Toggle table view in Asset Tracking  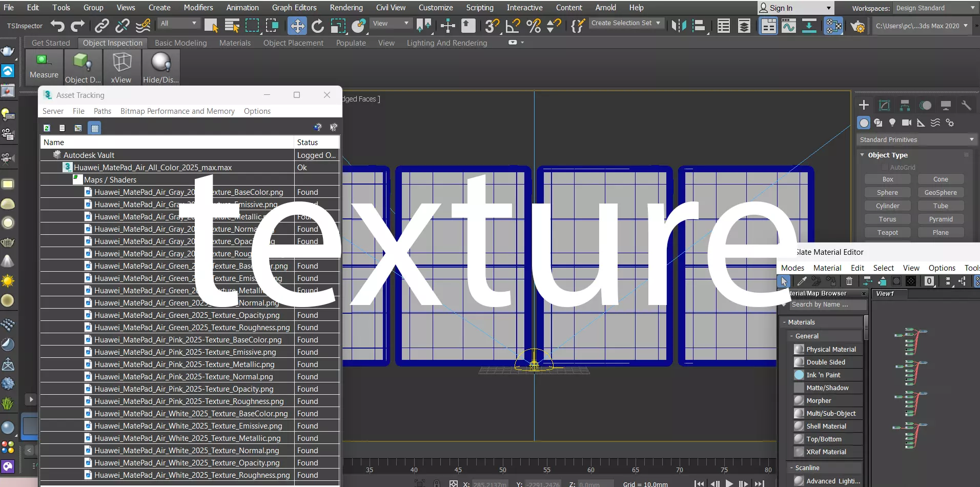(x=95, y=128)
